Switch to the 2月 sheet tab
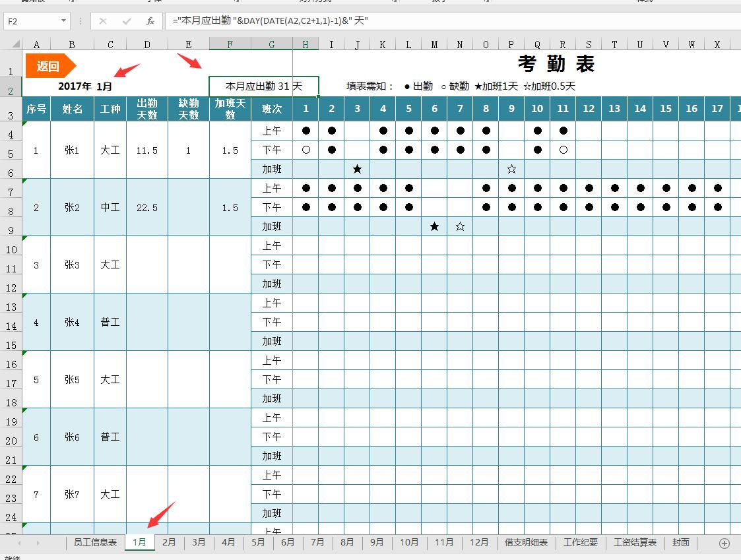 click(x=170, y=542)
